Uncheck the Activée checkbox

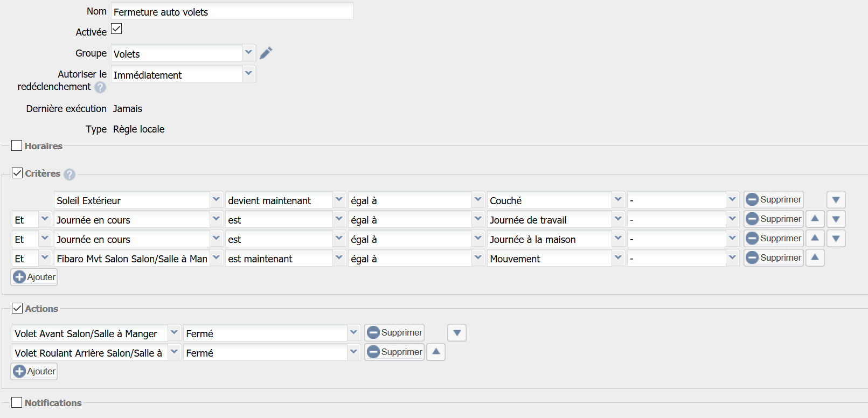click(116, 29)
